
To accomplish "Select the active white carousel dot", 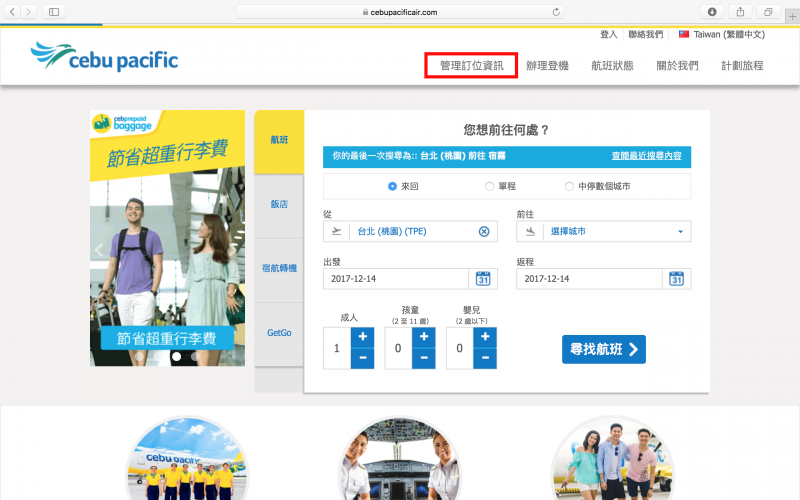I will click(x=176, y=357).
